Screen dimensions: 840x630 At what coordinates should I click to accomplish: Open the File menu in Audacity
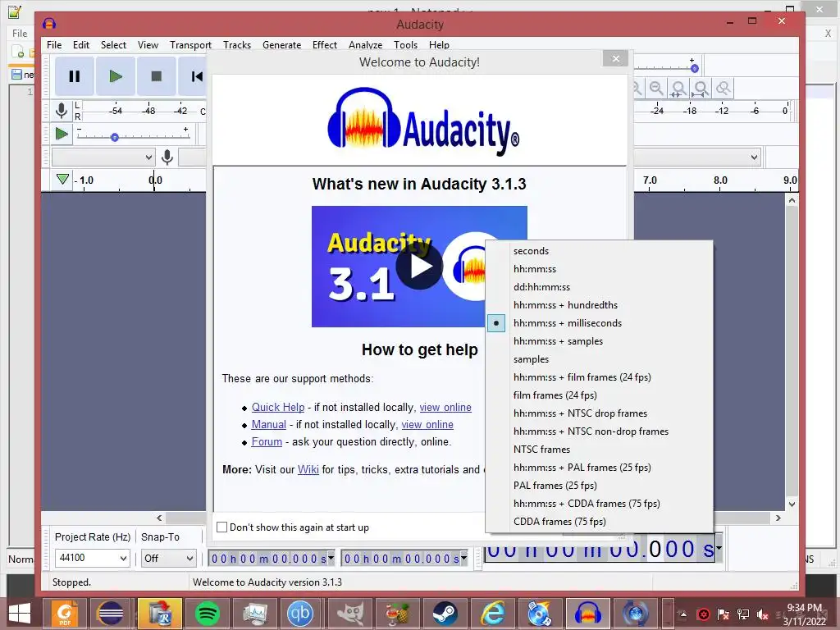pyautogui.click(x=54, y=45)
